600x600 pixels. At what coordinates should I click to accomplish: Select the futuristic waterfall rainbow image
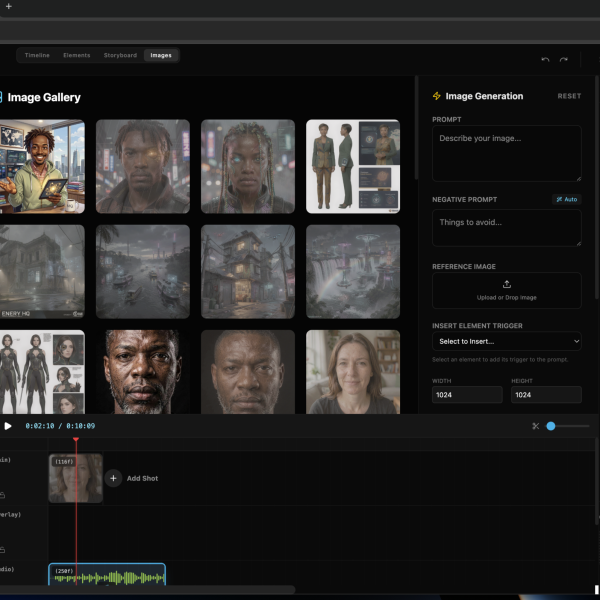pos(353,272)
